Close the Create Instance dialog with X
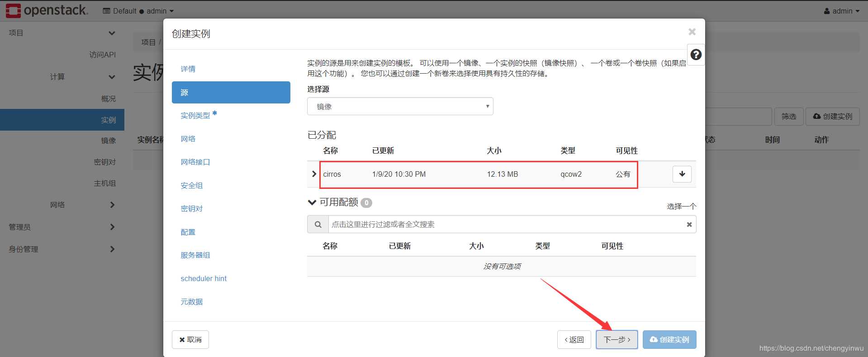The width and height of the screenshot is (868, 357). (692, 32)
